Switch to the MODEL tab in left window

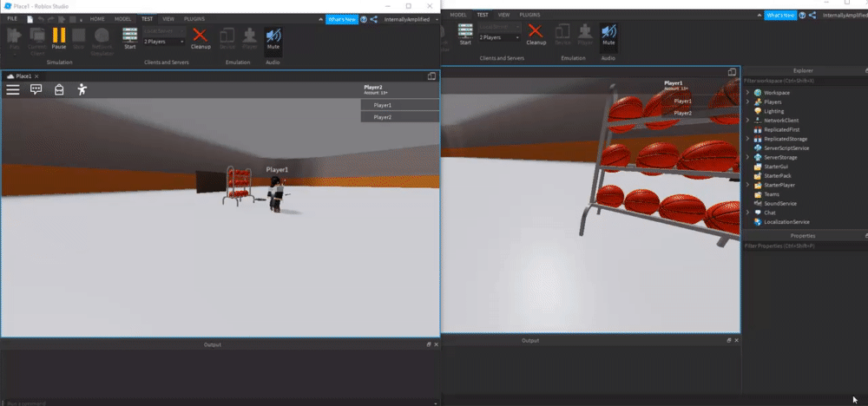coord(123,19)
